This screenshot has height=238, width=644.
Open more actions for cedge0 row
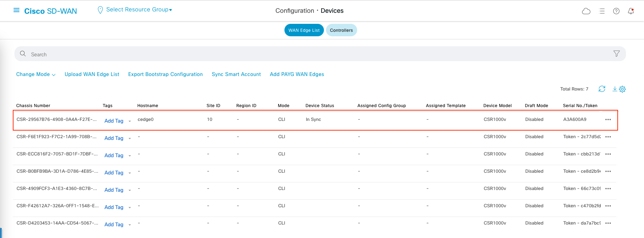coord(608,120)
